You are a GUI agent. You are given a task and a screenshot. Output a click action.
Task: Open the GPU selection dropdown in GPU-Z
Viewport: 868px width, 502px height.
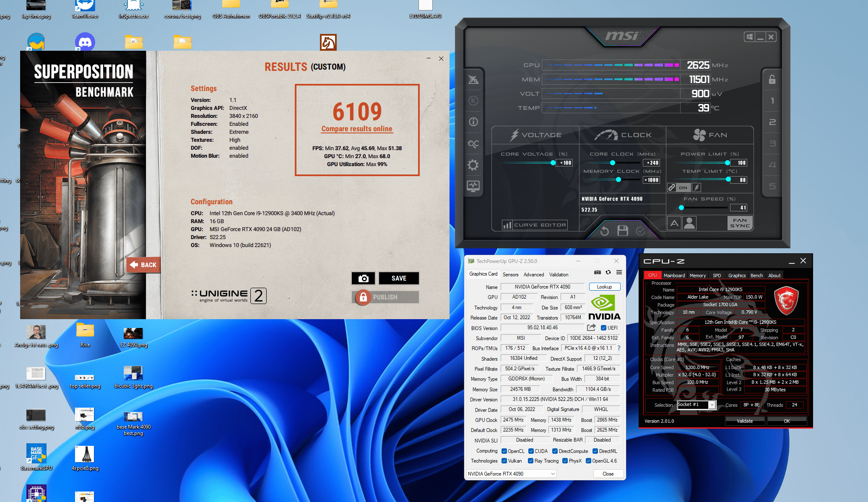click(x=512, y=474)
